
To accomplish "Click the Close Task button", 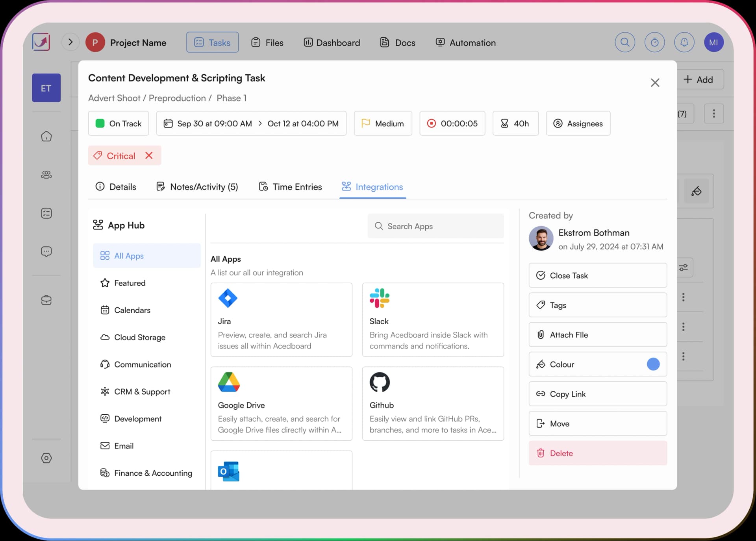I will click(598, 275).
